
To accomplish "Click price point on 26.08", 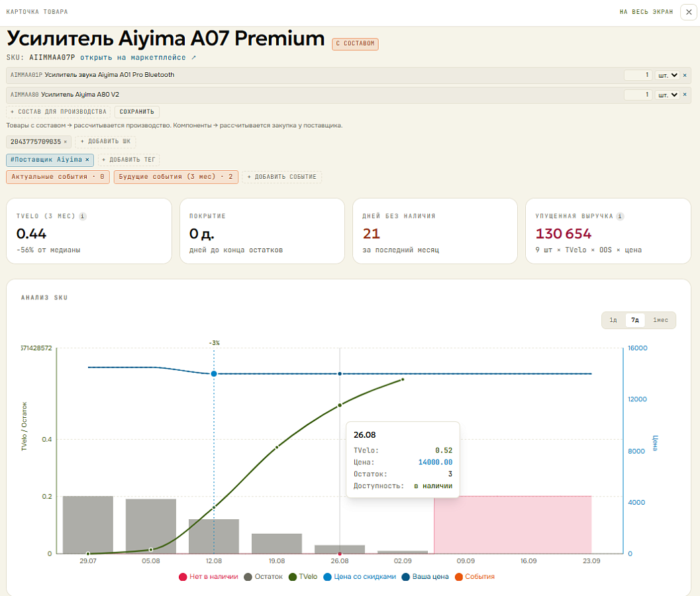I will click(x=340, y=373).
